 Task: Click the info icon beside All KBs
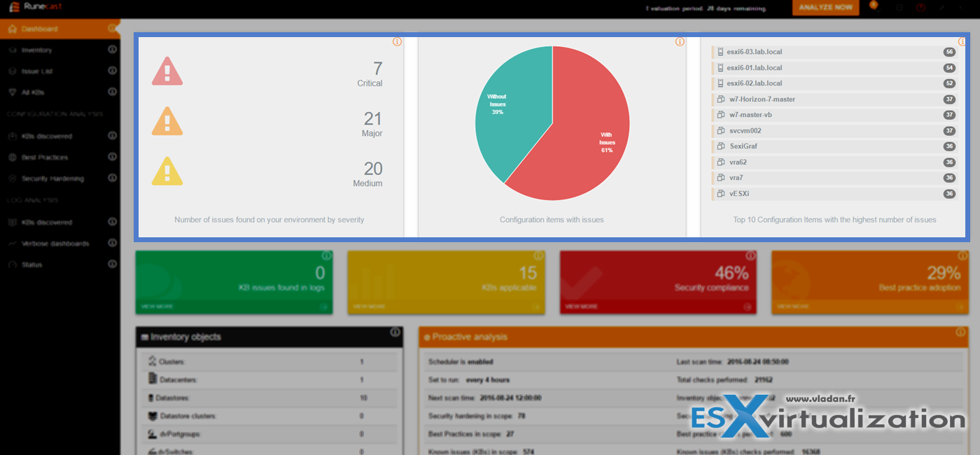112,92
